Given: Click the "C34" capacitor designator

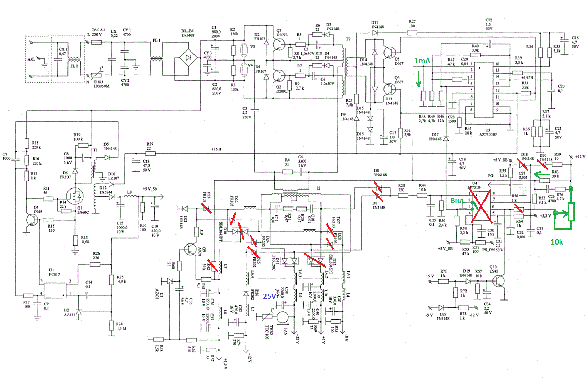Looking at the screenshot, I should click(x=487, y=304).
